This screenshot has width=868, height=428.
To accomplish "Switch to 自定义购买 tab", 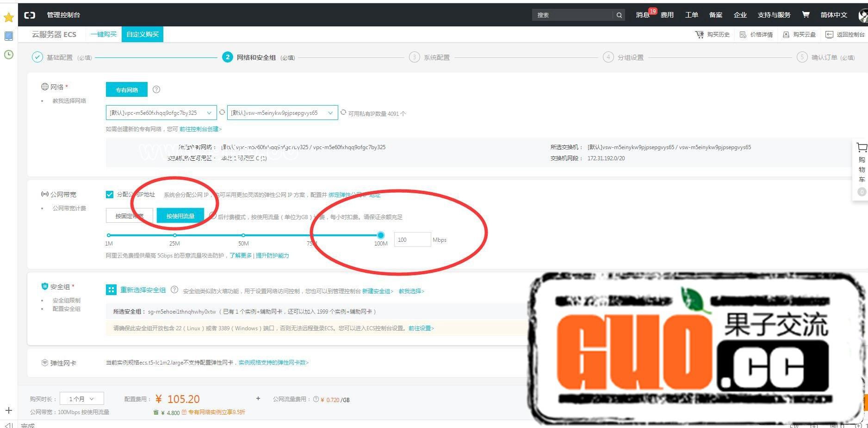I will pos(143,34).
